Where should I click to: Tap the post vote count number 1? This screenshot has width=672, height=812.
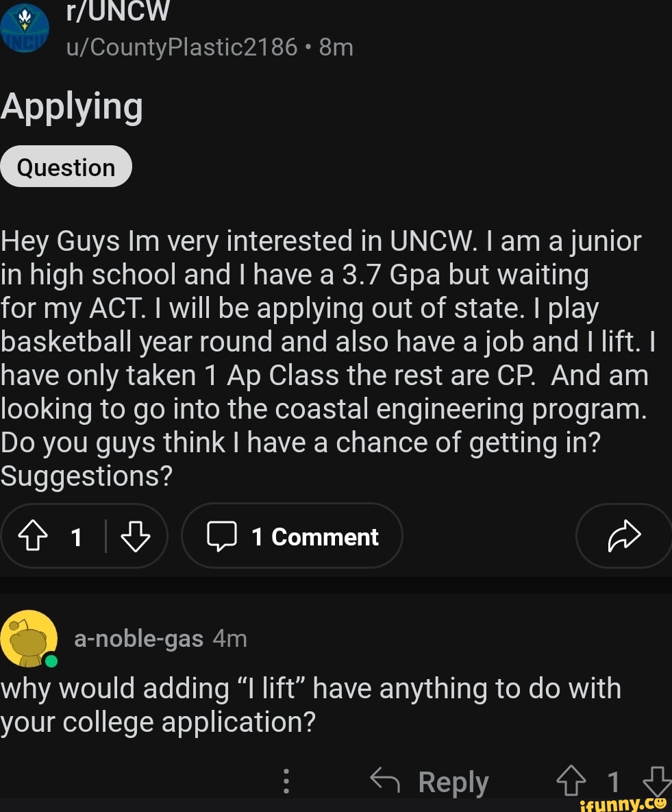click(x=75, y=537)
